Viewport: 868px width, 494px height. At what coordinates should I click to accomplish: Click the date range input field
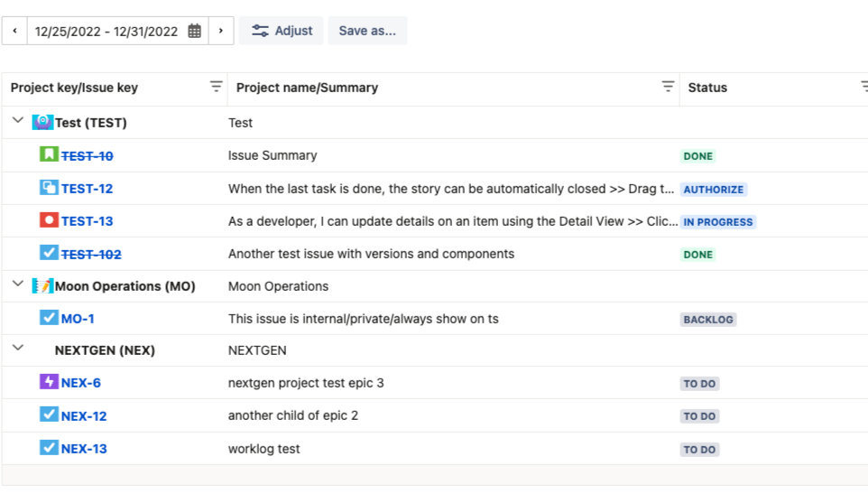coord(106,31)
